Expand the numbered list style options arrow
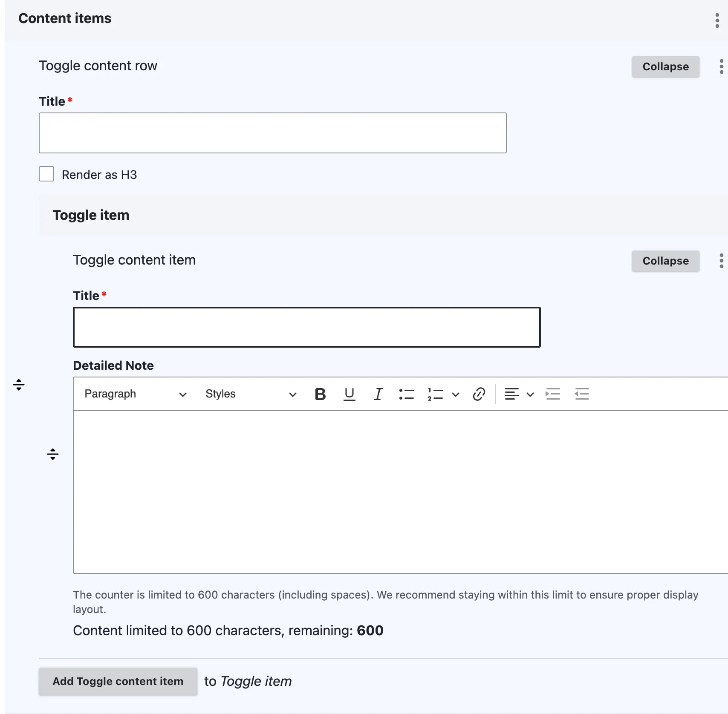This screenshot has height=714, width=728. tap(455, 394)
